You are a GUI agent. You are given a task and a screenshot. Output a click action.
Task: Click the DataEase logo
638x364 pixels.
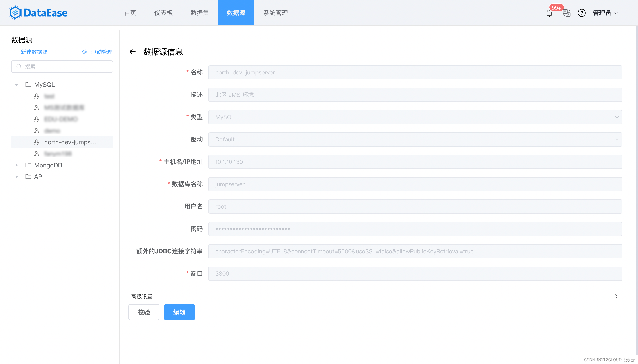click(38, 13)
